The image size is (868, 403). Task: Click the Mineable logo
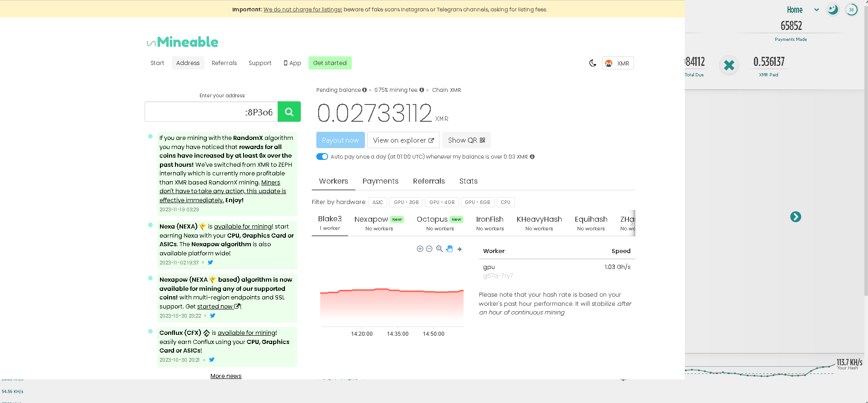[x=182, y=42]
